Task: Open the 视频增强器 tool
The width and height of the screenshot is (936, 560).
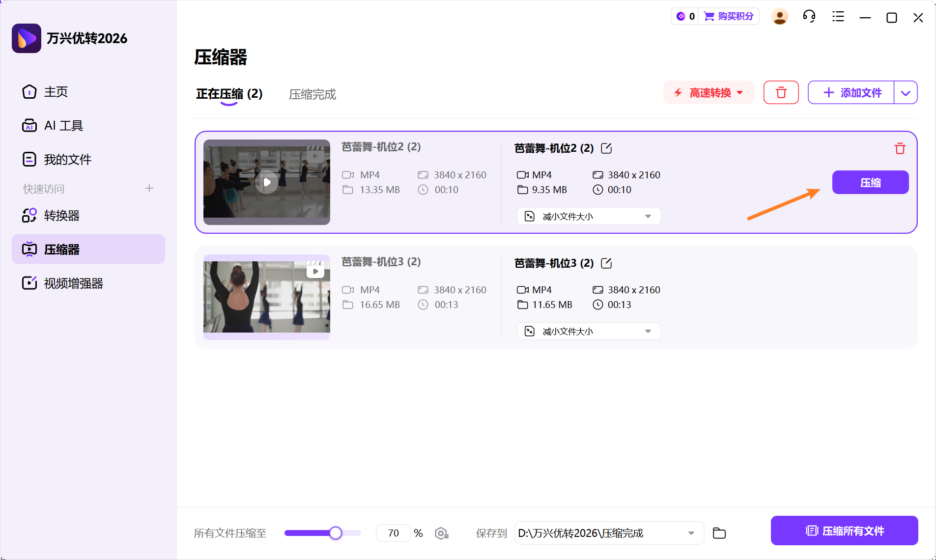Action: click(73, 283)
